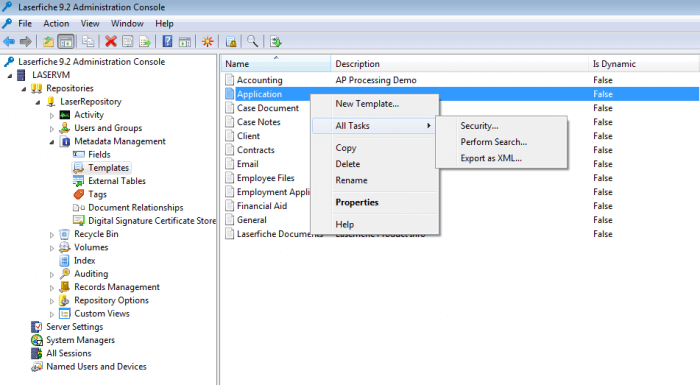The image size is (700, 385).
Task: Click the System Managers icon in tree
Action: click(x=37, y=340)
